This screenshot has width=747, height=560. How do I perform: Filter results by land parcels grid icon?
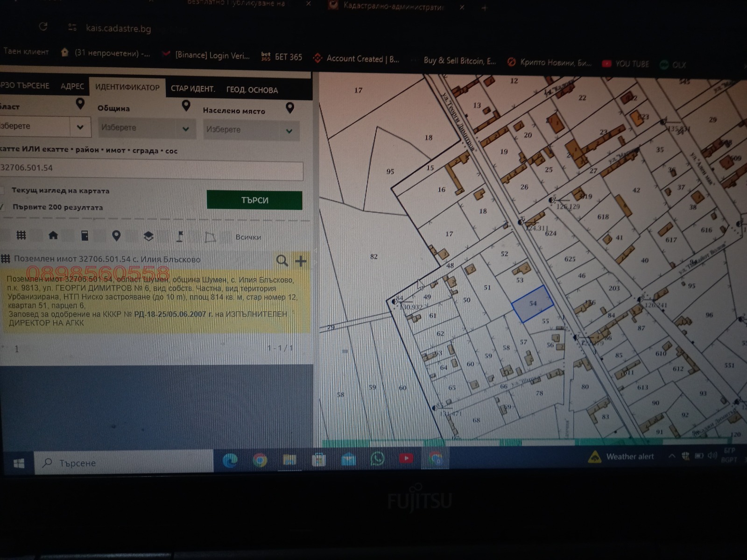[x=21, y=235]
